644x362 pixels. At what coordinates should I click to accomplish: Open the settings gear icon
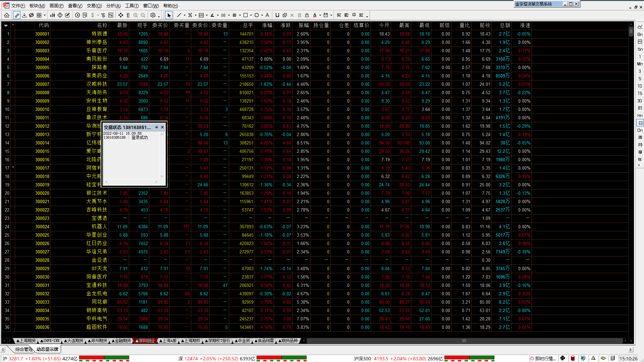153,15
